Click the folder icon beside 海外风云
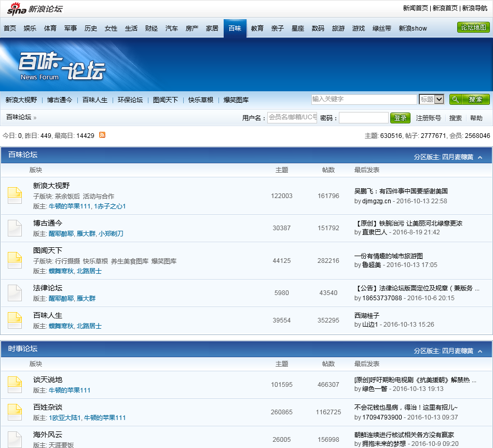 click(x=15, y=440)
